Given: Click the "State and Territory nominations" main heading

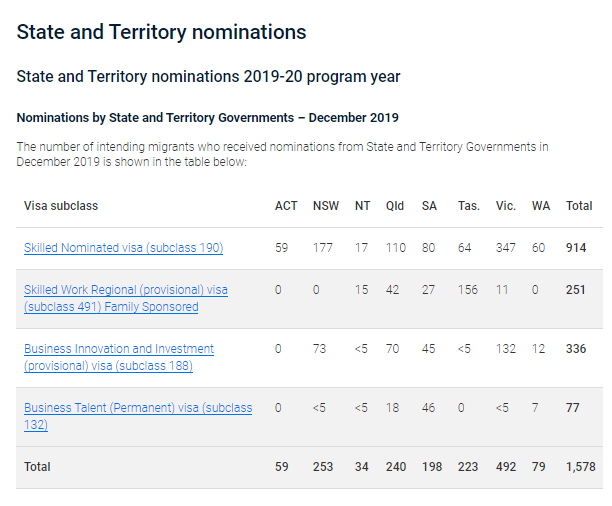Looking at the screenshot, I should pos(161,32).
